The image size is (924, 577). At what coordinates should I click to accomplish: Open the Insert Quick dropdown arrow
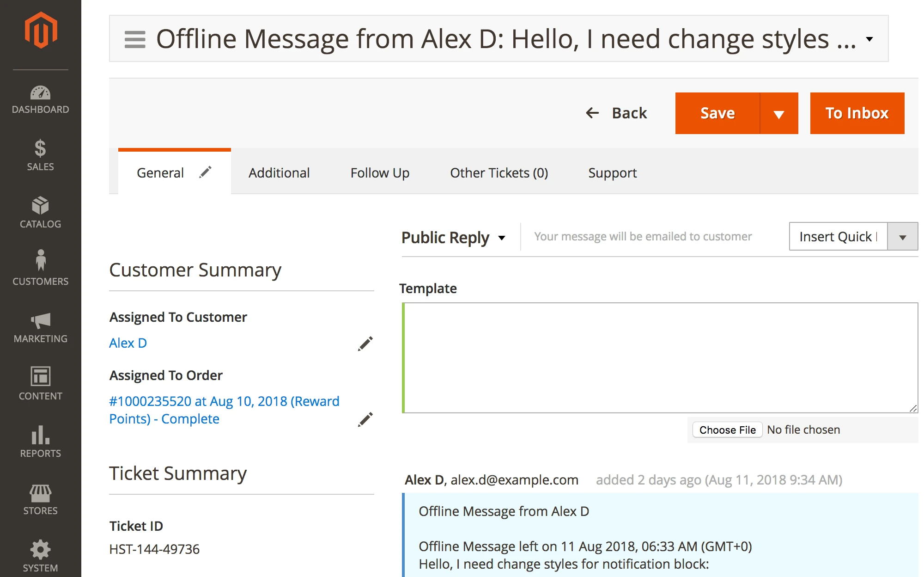[x=903, y=236]
